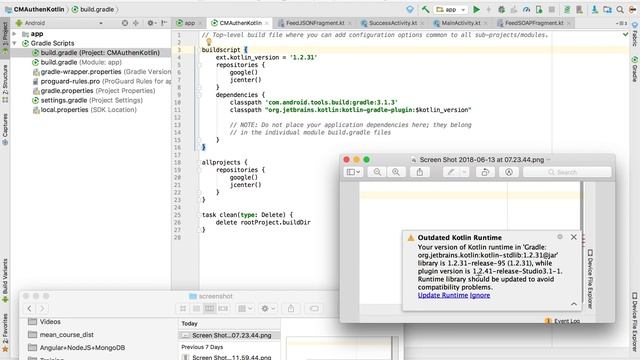Viewport: 640px width, 360px height.
Task: Open Project panel gear settings
Action: click(x=151, y=23)
